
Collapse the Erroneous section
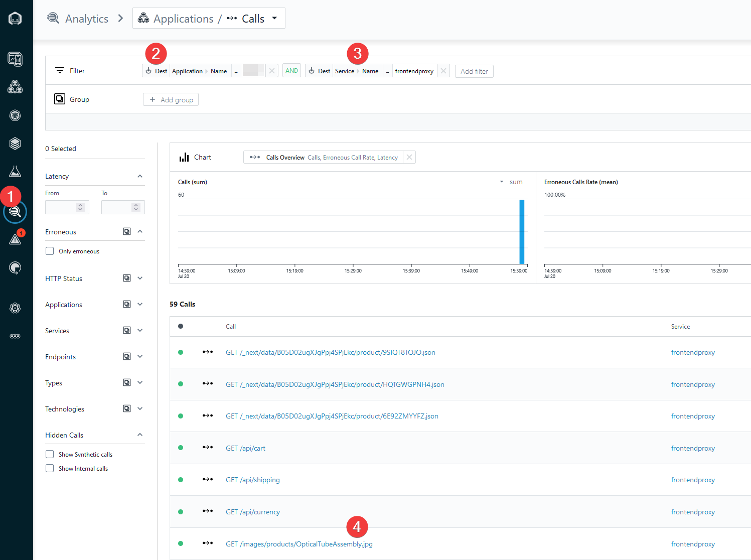140,231
